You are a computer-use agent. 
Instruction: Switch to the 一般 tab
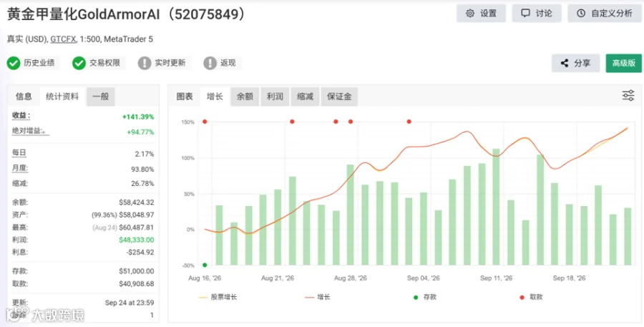click(101, 97)
